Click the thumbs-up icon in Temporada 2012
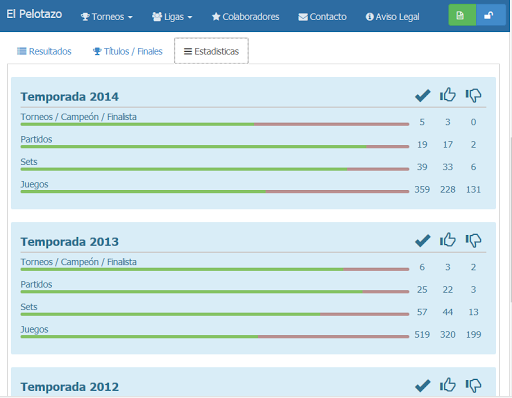Image resolution: width=512 pixels, height=398 pixels. point(448,385)
